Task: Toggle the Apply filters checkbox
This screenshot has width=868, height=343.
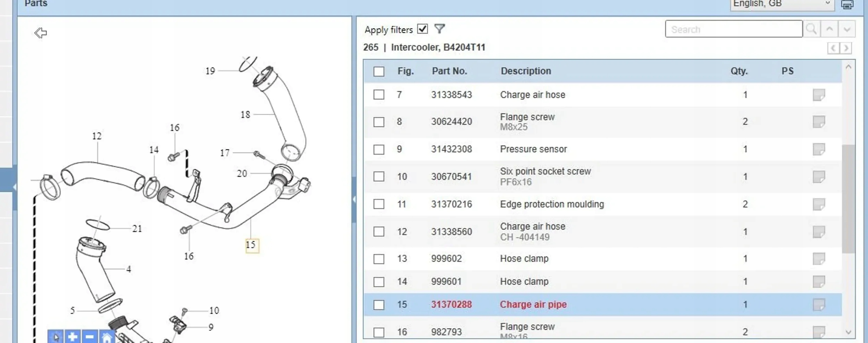Action: point(423,29)
